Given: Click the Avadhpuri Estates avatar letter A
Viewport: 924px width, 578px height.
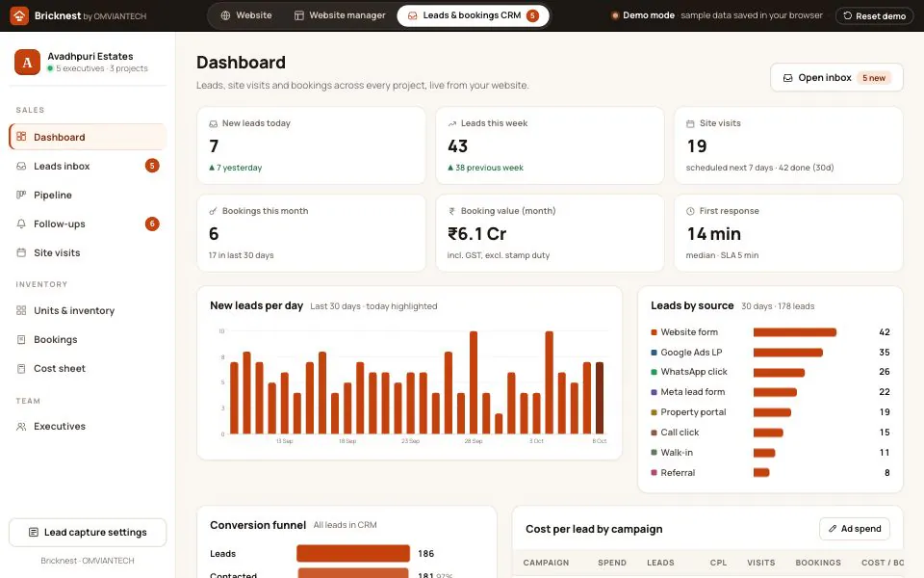Looking at the screenshot, I should point(27,62).
